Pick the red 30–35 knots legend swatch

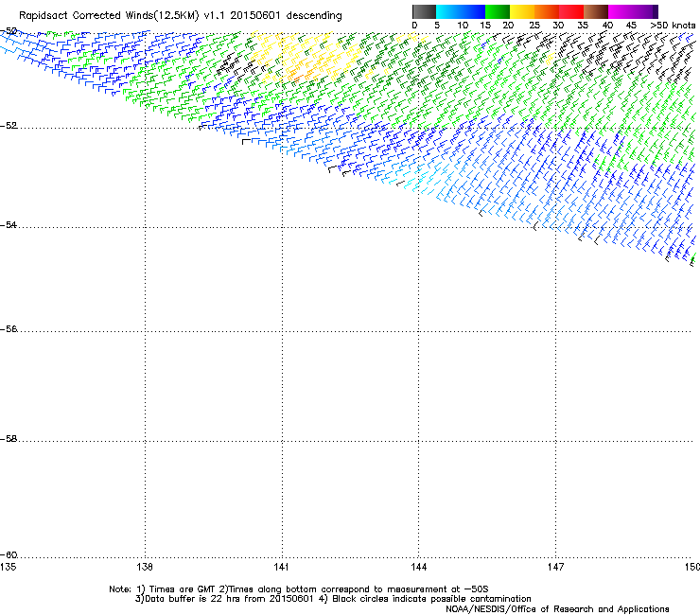pyautogui.click(x=571, y=11)
